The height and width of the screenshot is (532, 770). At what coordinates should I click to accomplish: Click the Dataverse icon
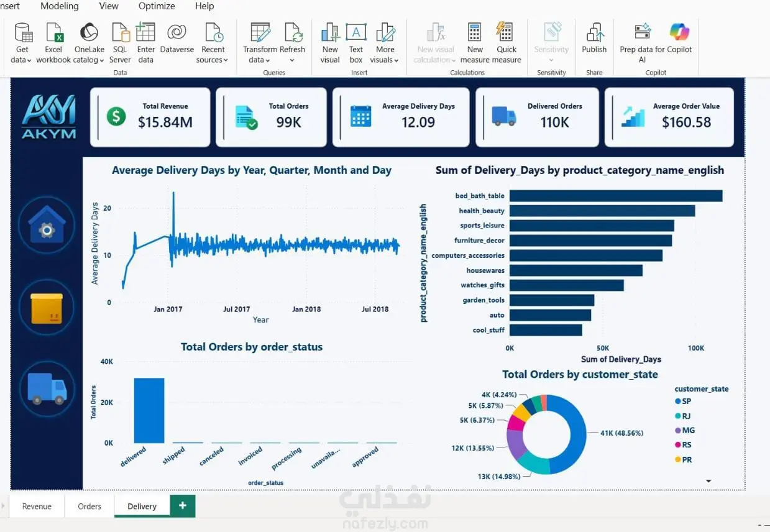(x=177, y=32)
